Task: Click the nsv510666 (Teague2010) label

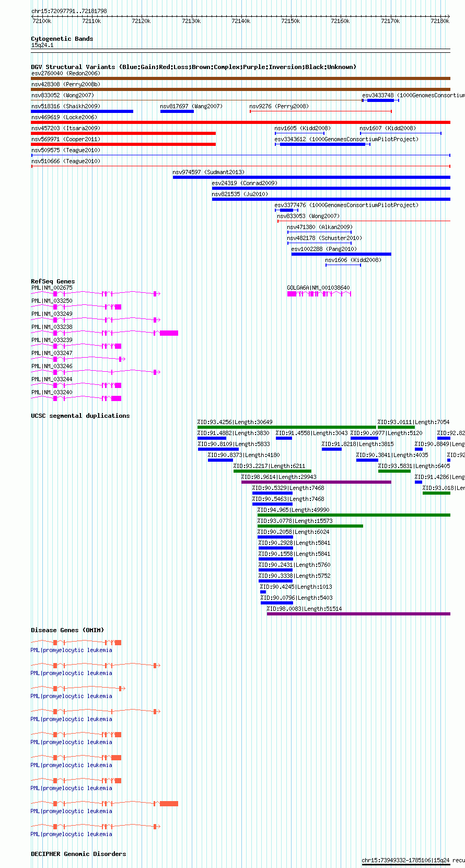Action: coord(65,161)
